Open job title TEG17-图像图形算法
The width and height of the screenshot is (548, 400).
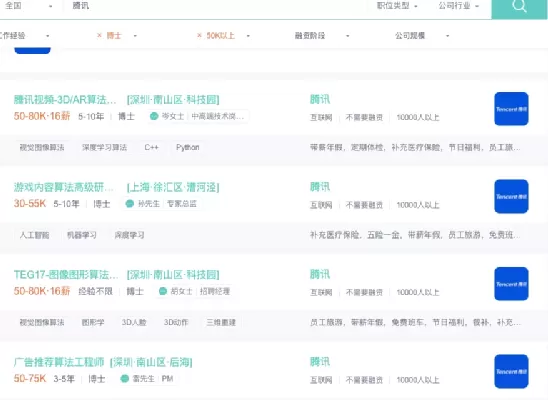point(66,275)
